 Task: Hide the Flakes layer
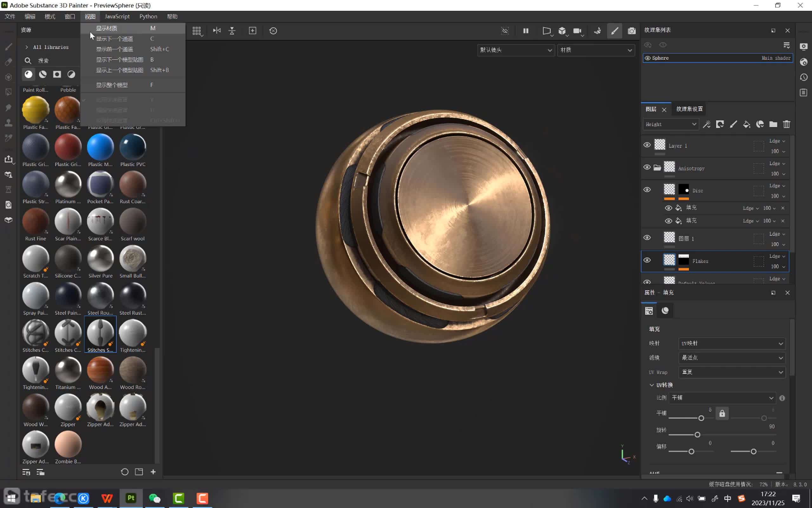coord(647,260)
